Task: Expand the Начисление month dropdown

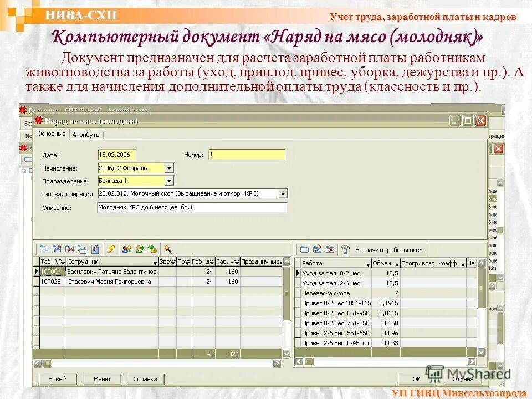Action: tap(170, 167)
